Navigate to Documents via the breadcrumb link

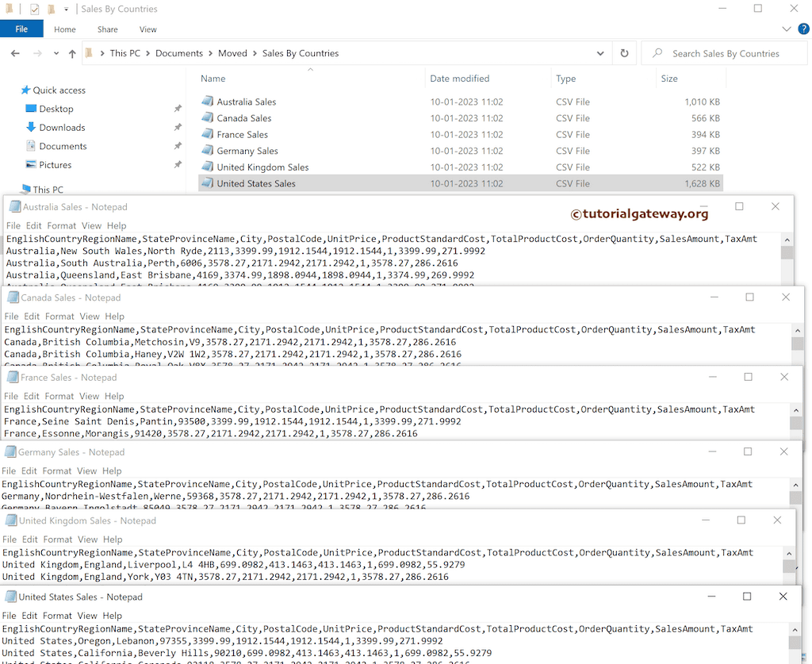point(179,53)
